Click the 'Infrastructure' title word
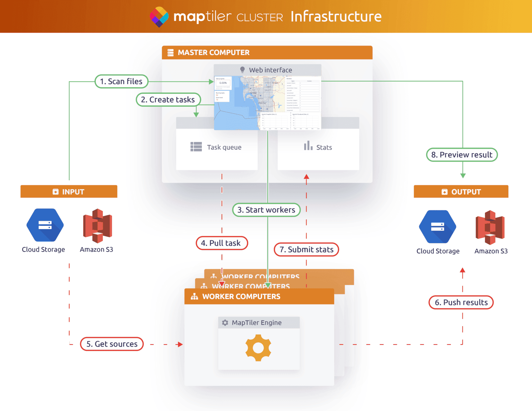This screenshot has height=411, width=532. tap(336, 17)
